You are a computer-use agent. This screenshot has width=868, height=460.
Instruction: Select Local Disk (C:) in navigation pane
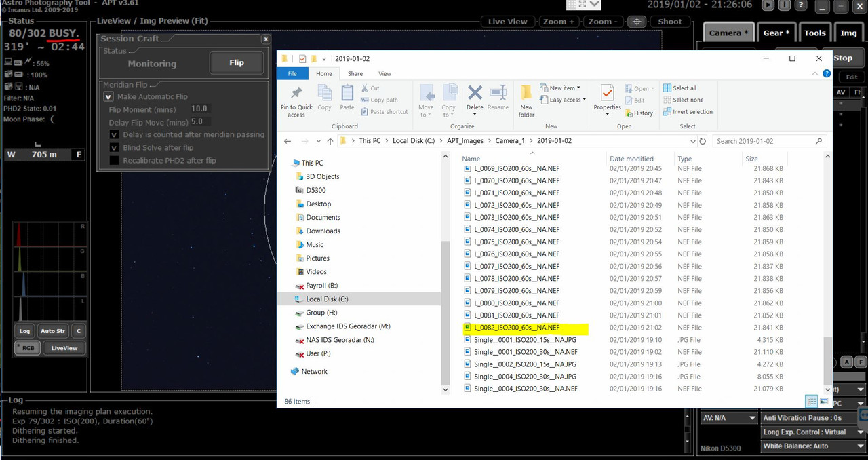[x=327, y=299]
